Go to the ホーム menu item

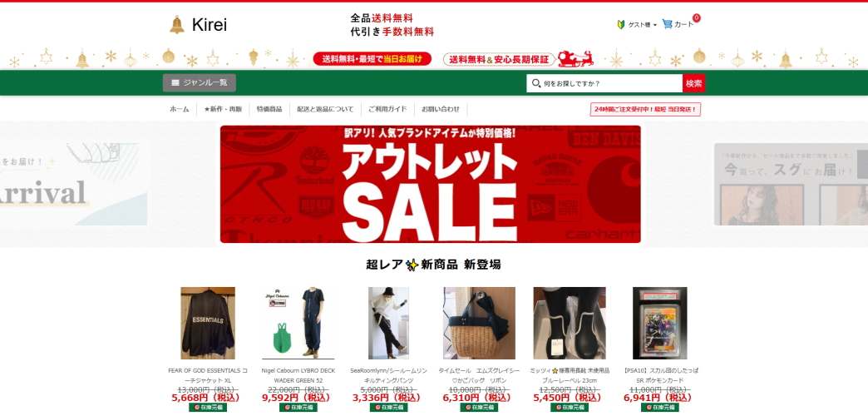click(180, 109)
